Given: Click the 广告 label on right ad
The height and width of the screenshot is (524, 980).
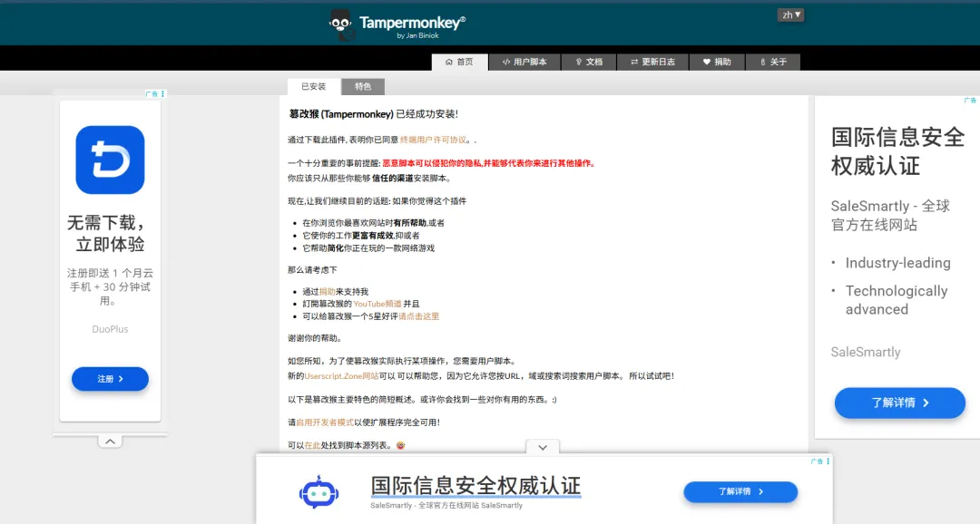Looking at the screenshot, I should tap(970, 101).
